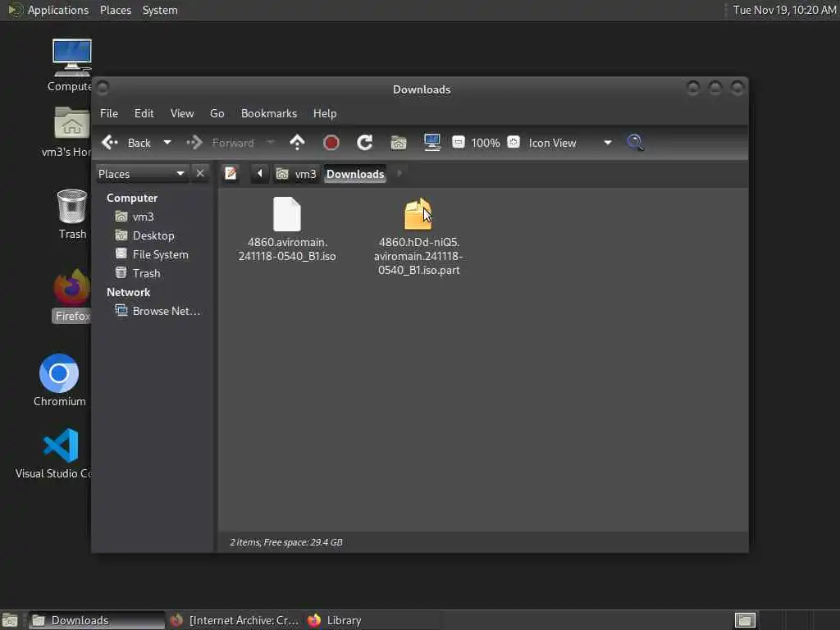Stop loading with red stop icon
The width and height of the screenshot is (840, 630).
[331, 143]
